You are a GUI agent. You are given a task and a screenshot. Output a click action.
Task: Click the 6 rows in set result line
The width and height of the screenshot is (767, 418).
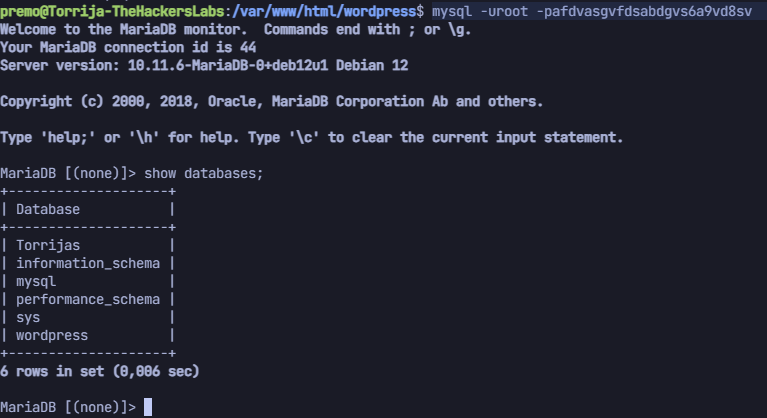pos(100,371)
